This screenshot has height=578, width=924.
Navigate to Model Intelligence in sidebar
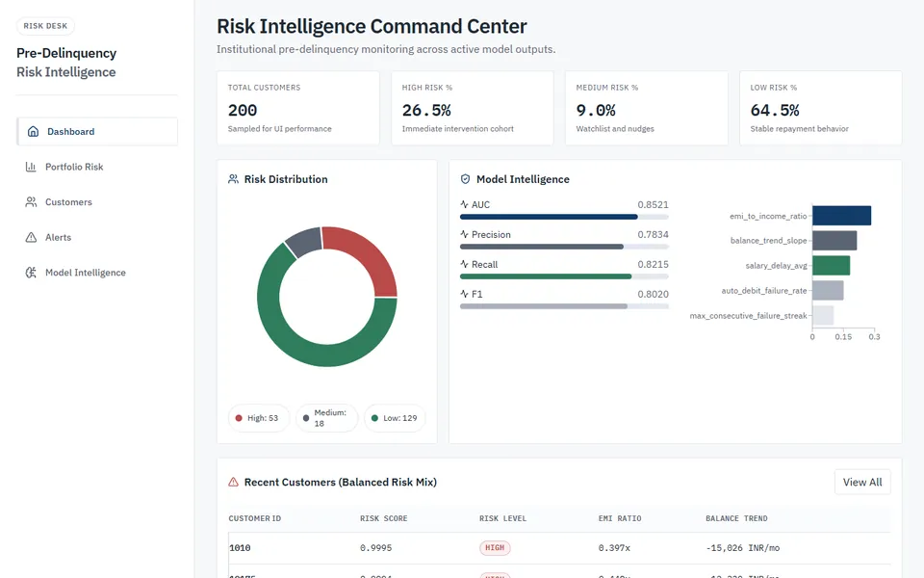point(97,273)
